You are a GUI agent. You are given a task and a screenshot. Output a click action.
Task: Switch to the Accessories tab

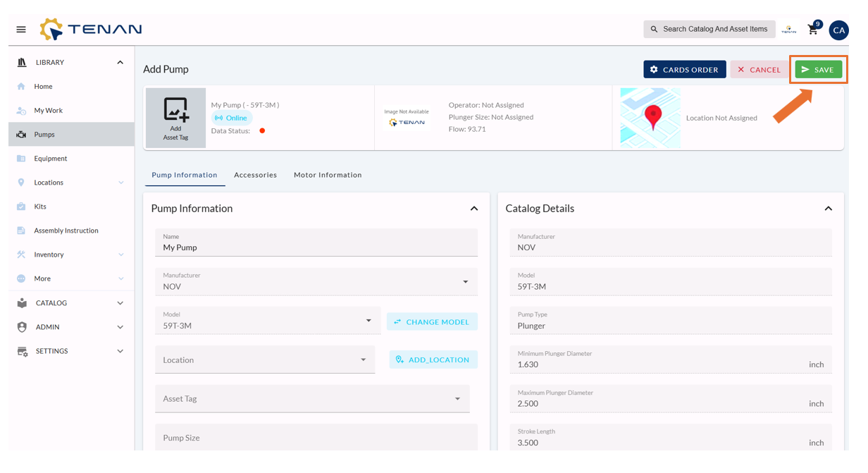[255, 175]
